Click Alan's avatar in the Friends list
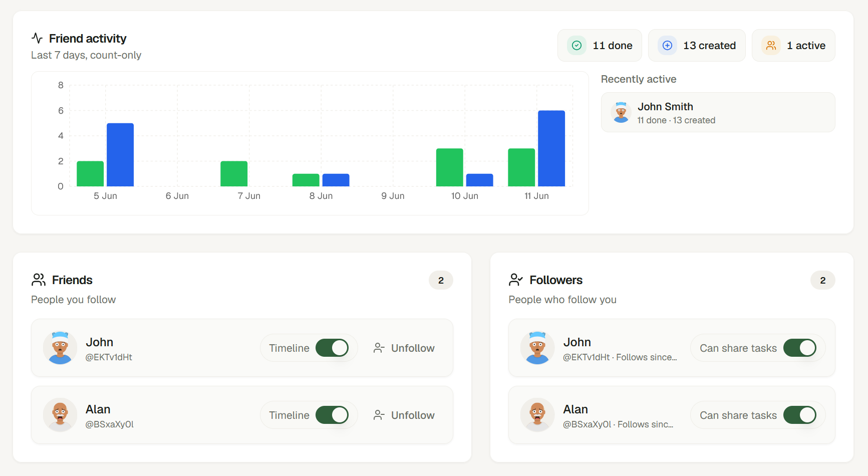The height and width of the screenshot is (476, 868). coord(60,415)
